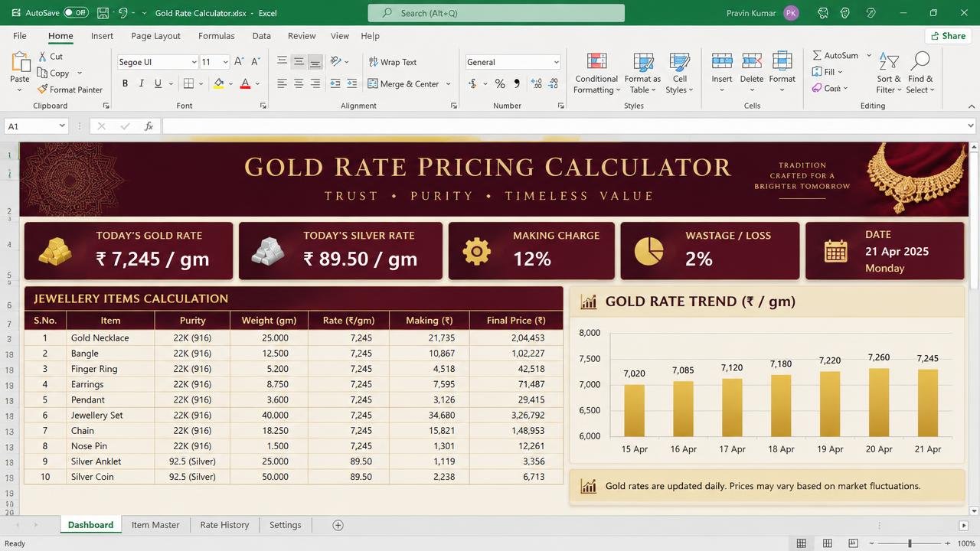This screenshot has height=551, width=980.
Task: Toggle Wrap Text on the cell
Action: coord(393,62)
